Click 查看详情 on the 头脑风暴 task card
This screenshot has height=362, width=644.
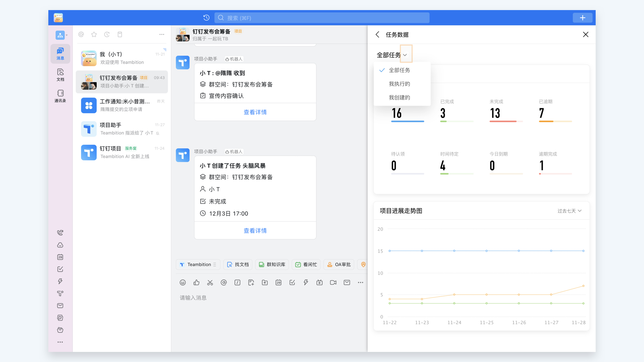point(255,230)
